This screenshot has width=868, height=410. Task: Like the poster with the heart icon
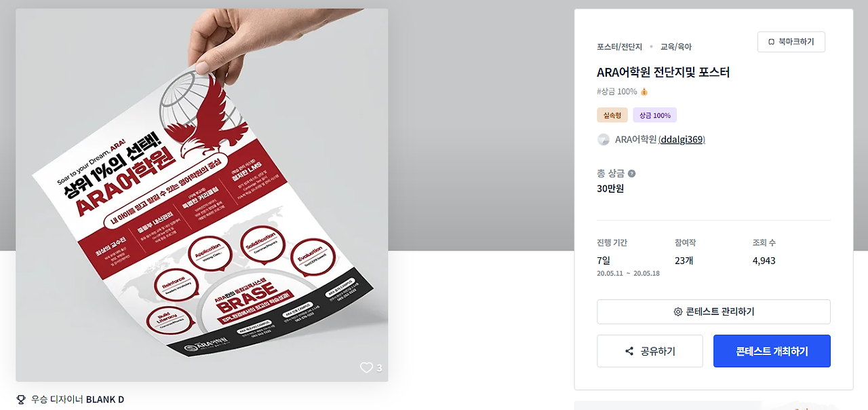(366, 367)
